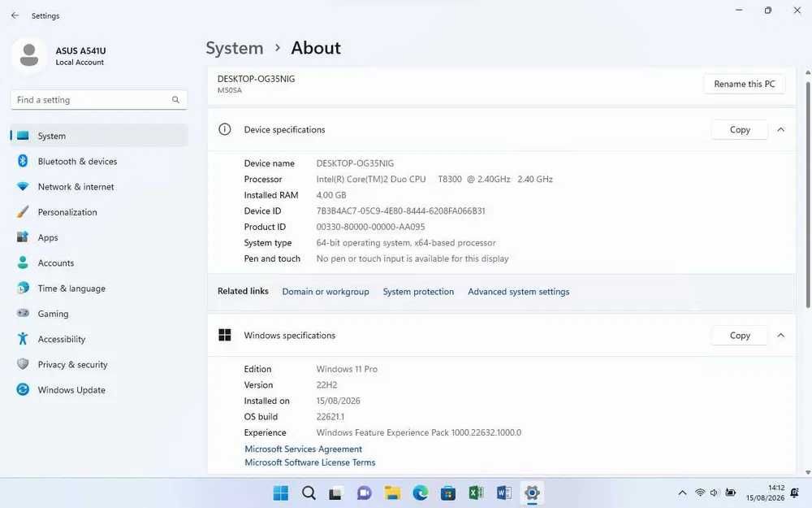Screen dimensions: 812x508
Task: Click the Processor value Intel Core 2 Duo
Action: coord(434,179)
